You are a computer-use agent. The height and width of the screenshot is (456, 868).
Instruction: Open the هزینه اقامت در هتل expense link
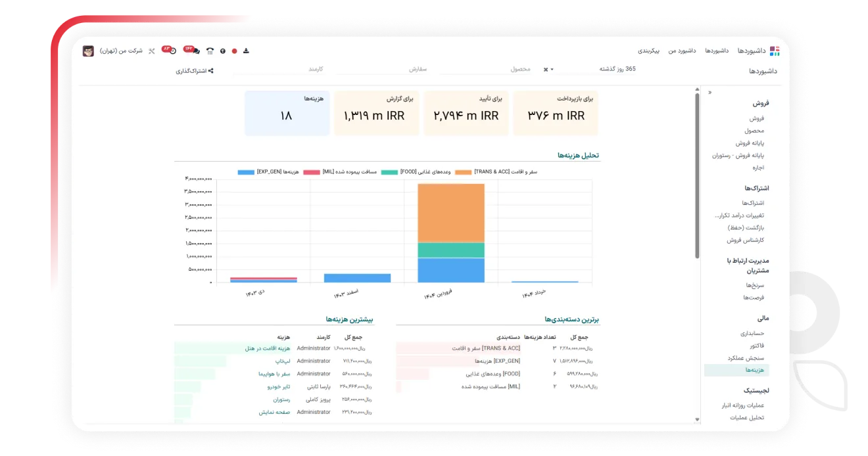point(268,348)
